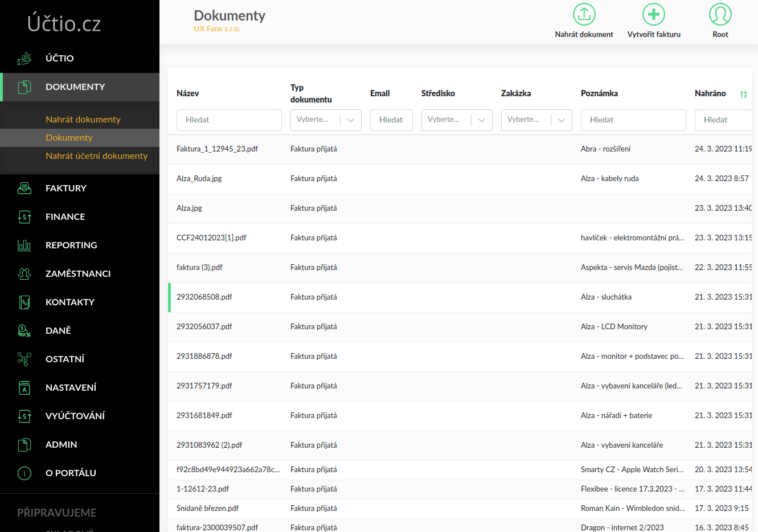Toggle sort order icon beside Nahráno
The image size is (758, 532).
[x=743, y=95]
